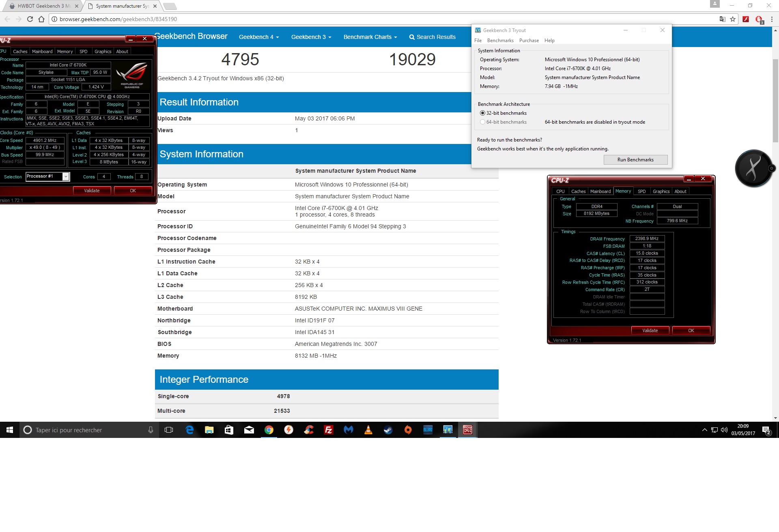Switch to SPD tab in right CPU-Z
Viewport: 779px width, 532px height.
pyautogui.click(x=642, y=191)
